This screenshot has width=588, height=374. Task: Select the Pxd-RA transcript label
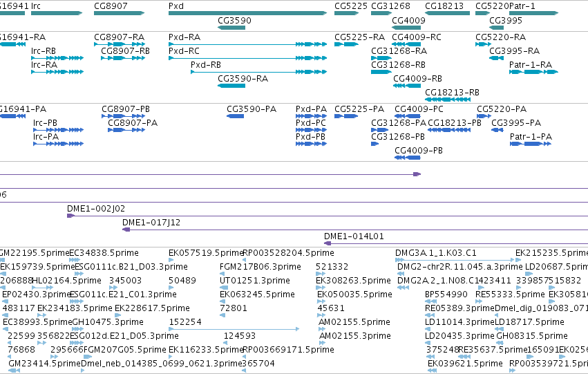[184, 37]
